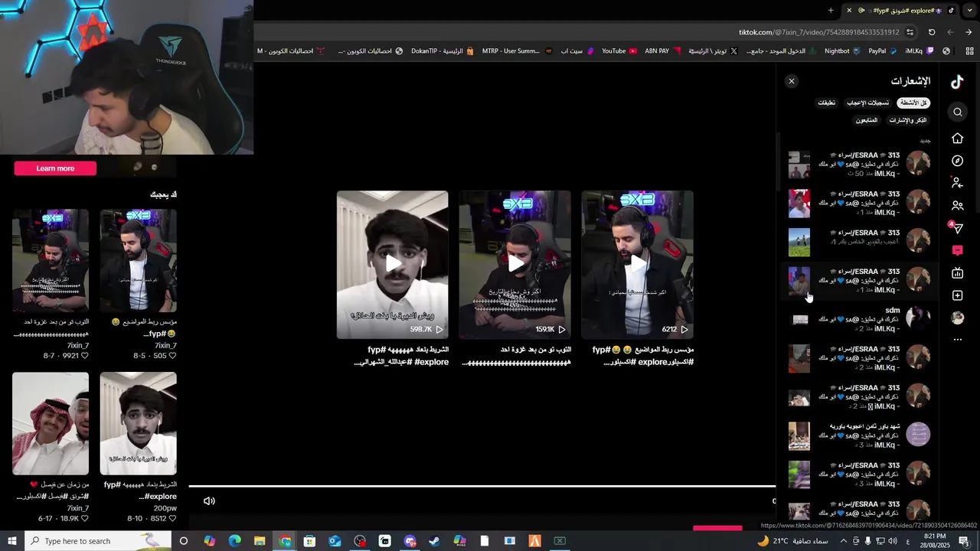Open recommended video by 200pw
980x551 pixels.
point(139,423)
